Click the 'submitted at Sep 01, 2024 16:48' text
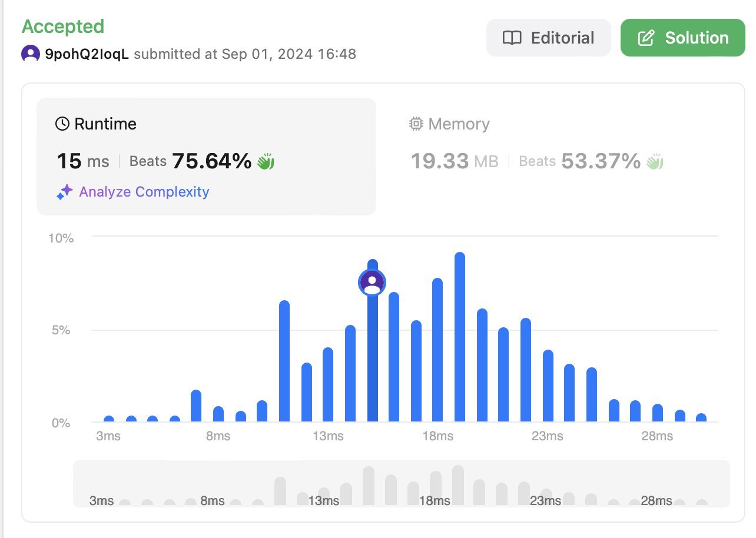756x538 pixels. click(x=245, y=54)
